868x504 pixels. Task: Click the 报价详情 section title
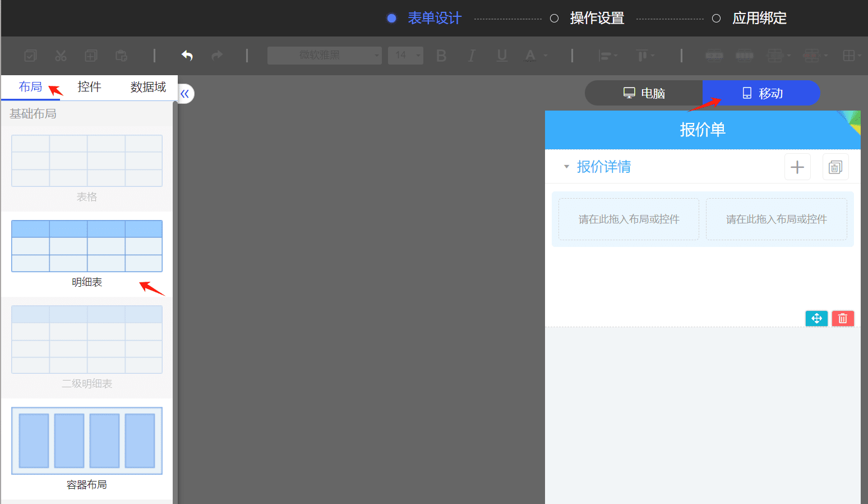pos(604,167)
